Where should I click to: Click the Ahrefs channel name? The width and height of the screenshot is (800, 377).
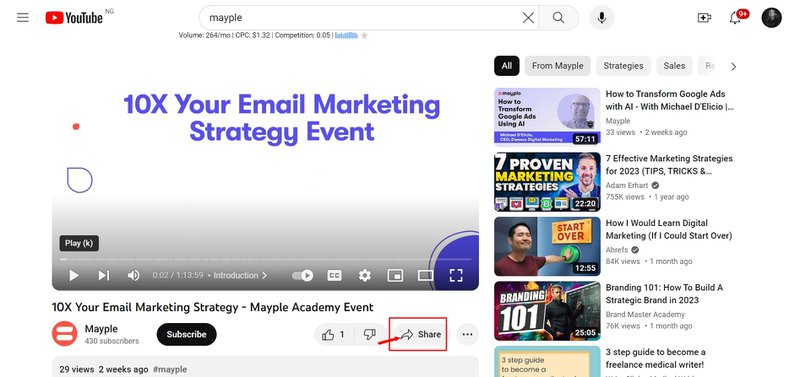click(x=618, y=250)
